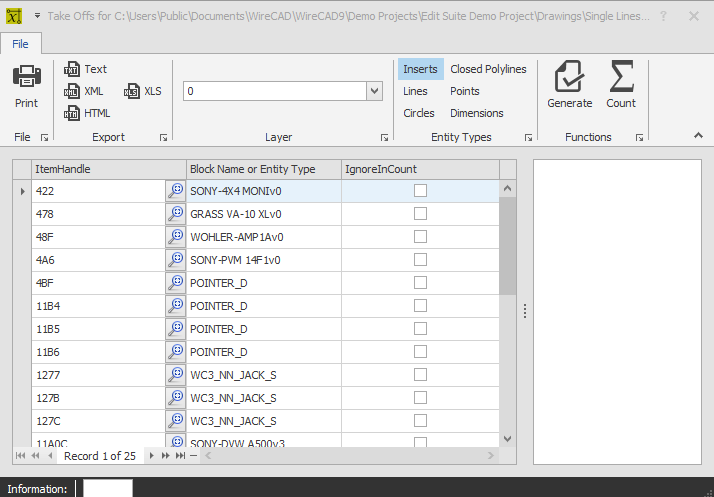Open quick access toolbar dropdown arrow
714x497 pixels.
coord(37,16)
